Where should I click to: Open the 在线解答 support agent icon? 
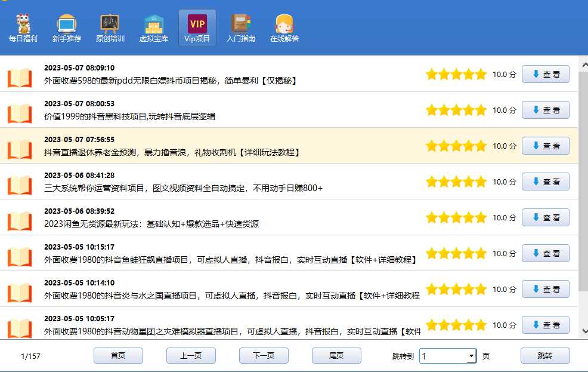coord(284,28)
